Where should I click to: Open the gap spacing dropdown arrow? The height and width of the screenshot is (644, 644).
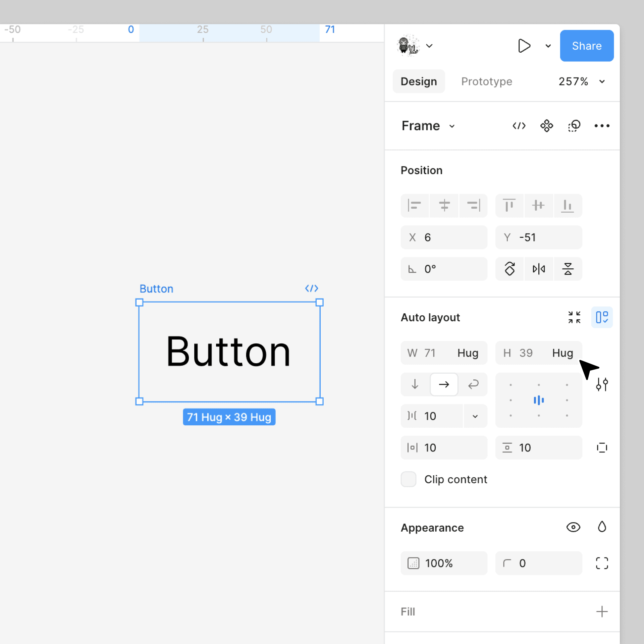(475, 416)
